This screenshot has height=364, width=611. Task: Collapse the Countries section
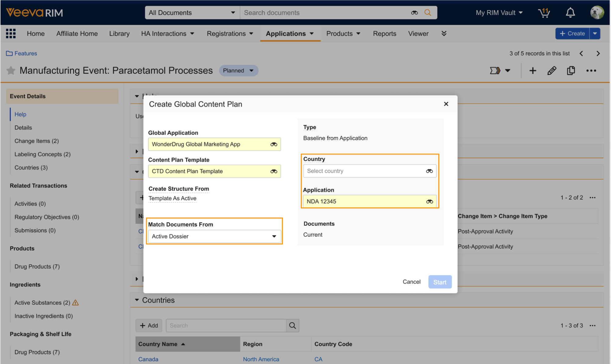pyautogui.click(x=137, y=300)
